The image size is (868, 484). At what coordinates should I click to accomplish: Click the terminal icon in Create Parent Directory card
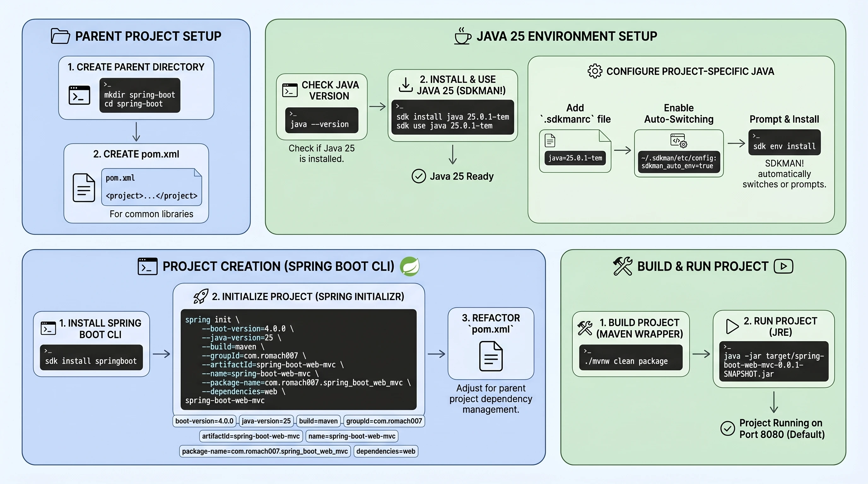[x=79, y=95]
